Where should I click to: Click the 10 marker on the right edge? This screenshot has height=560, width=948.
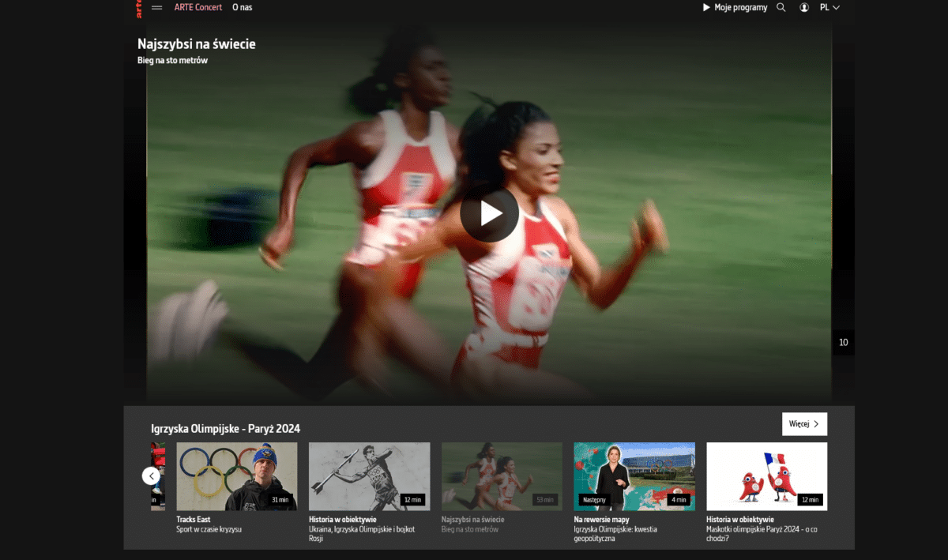pos(843,342)
